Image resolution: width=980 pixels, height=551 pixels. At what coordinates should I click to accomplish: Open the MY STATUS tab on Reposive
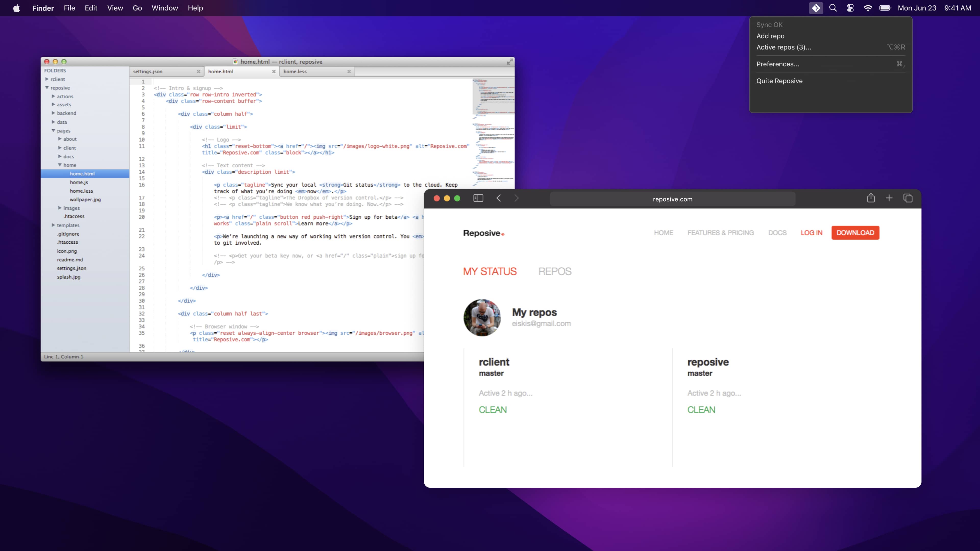click(x=490, y=271)
